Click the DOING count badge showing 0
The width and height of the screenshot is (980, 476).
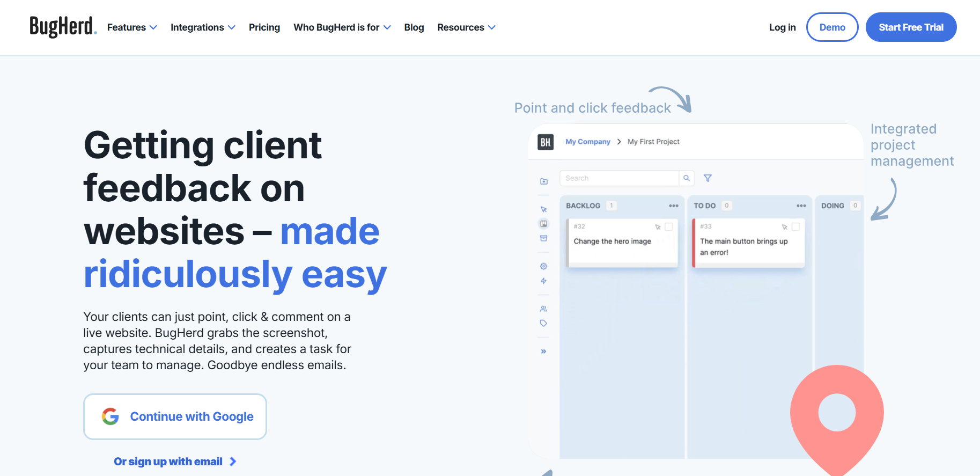coord(856,206)
